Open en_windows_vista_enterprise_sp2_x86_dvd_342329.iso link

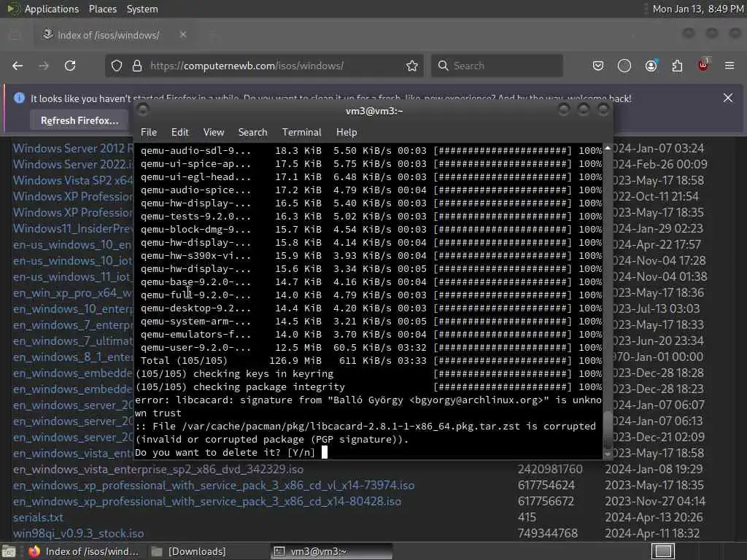(158, 470)
